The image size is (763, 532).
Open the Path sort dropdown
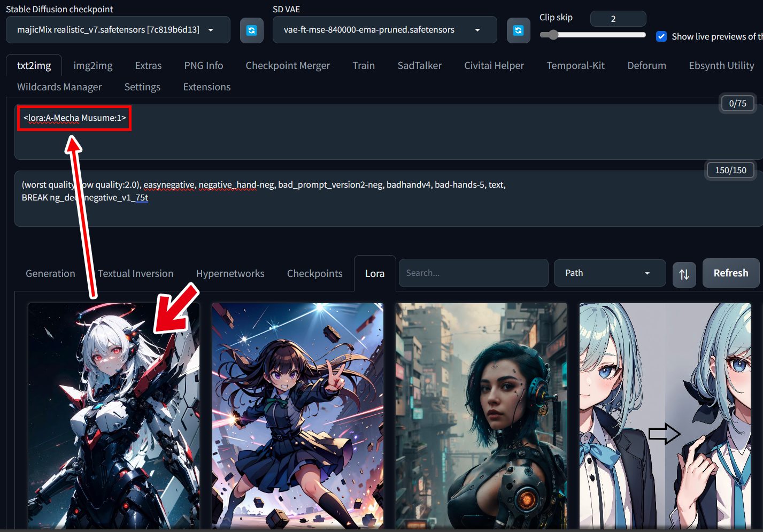pyautogui.click(x=610, y=273)
